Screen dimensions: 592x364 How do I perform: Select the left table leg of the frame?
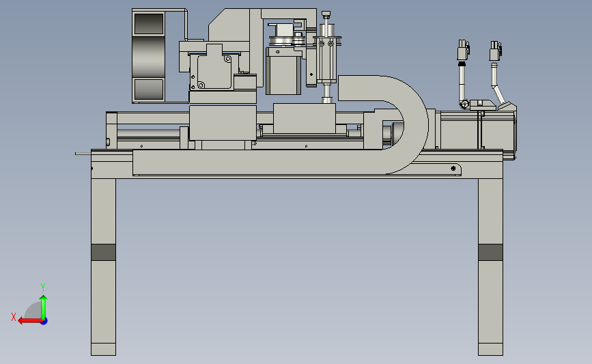pos(104,266)
